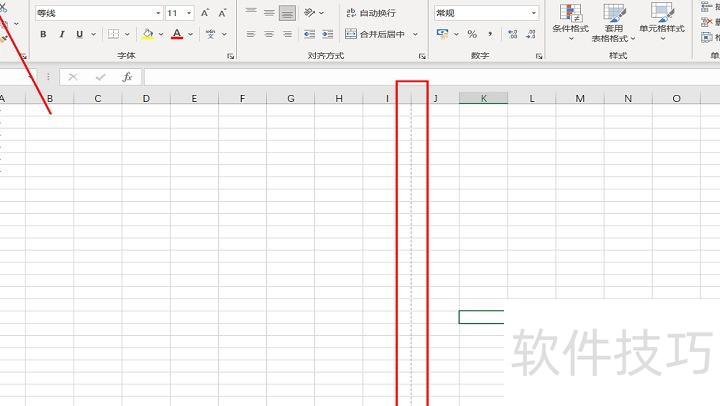Align text to top
Screen dimensions: 720x406
251,13
